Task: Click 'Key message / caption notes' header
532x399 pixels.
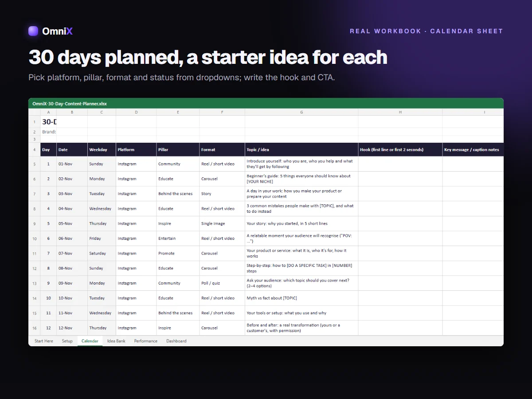Action: pyautogui.click(x=473, y=150)
